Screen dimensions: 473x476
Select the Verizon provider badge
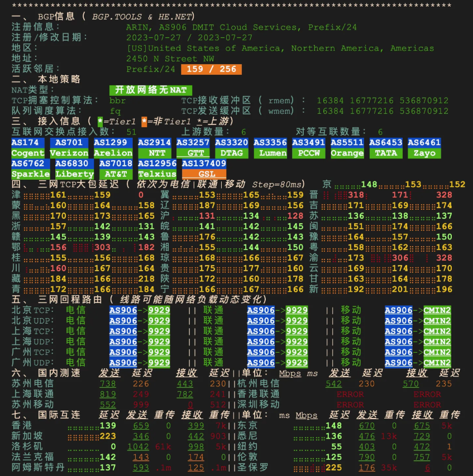69,153
